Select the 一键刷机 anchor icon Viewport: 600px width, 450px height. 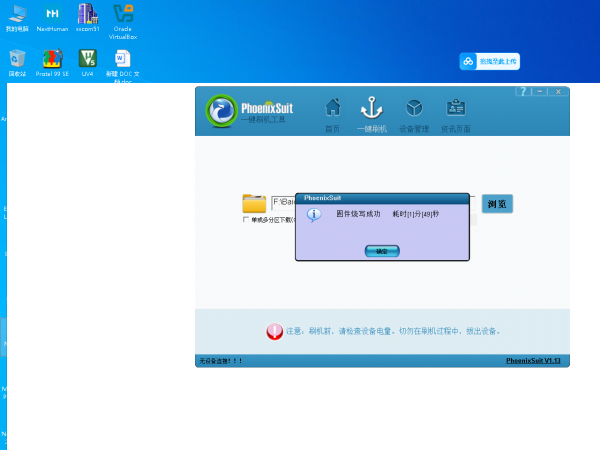(x=371, y=110)
